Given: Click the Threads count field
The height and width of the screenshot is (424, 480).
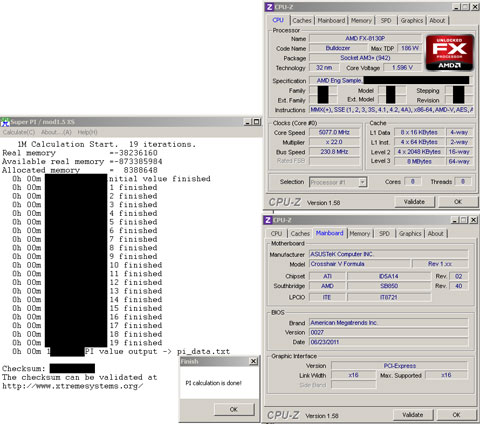Looking at the screenshot, I should click(x=463, y=182).
